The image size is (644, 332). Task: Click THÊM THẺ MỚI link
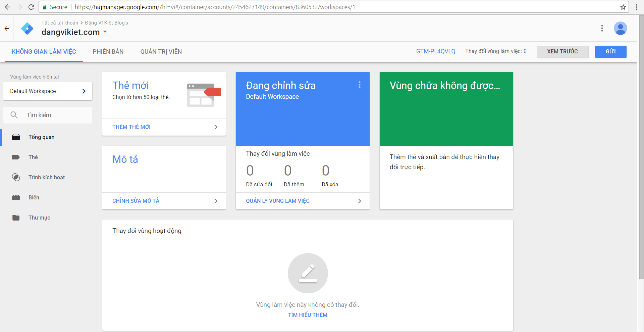click(x=131, y=127)
